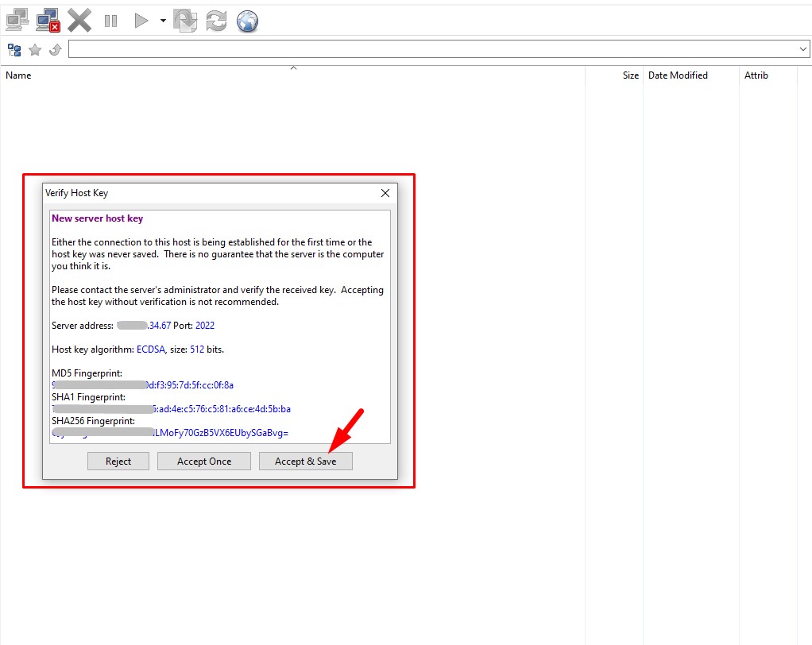Click the ECDSA algorithm text
812x645 pixels.
(x=151, y=350)
